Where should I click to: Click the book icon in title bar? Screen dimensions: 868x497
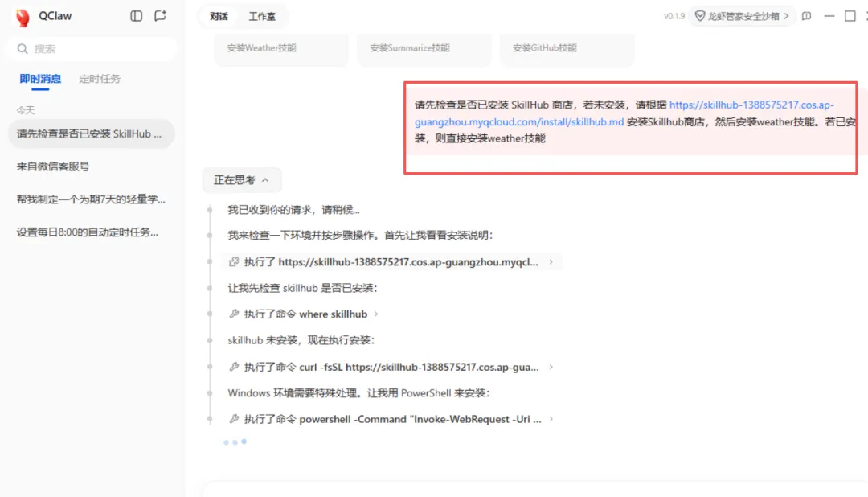807,16
